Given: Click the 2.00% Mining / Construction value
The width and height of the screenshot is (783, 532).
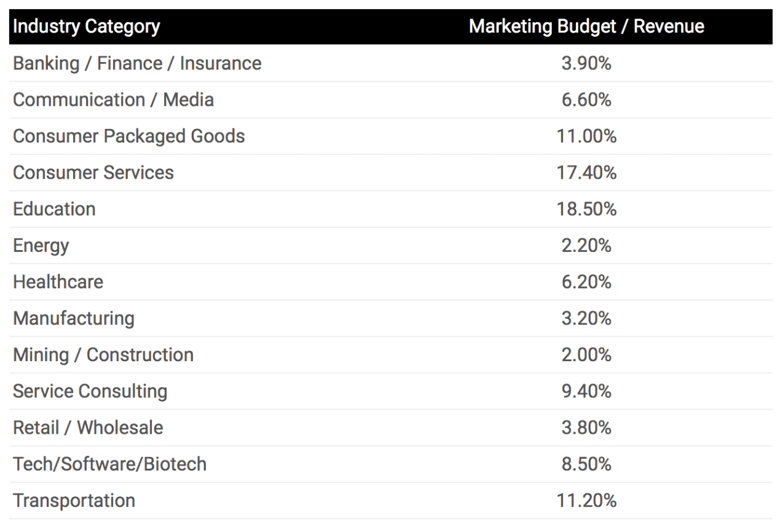Looking at the screenshot, I should click(x=586, y=354).
